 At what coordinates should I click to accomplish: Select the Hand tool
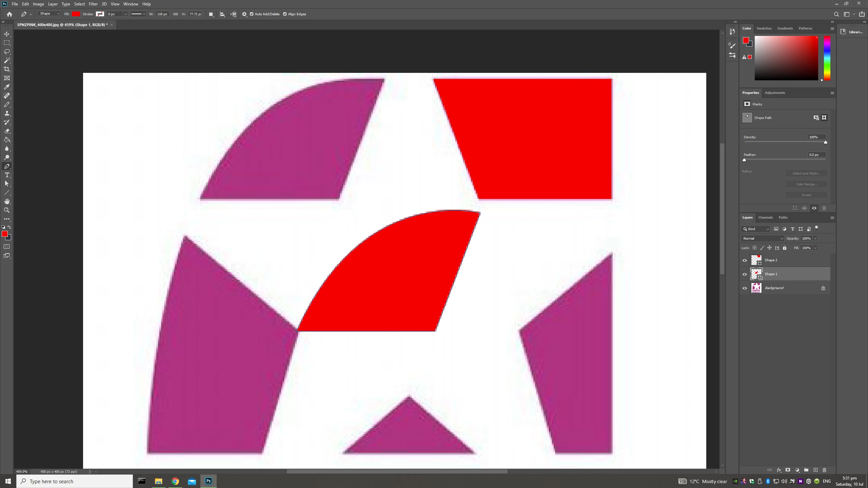7,202
